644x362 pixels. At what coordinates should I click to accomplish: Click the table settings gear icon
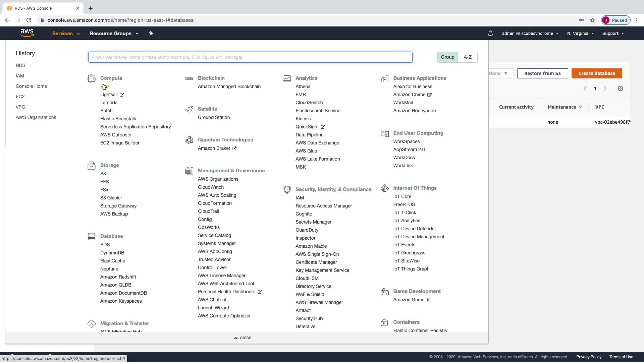pyautogui.click(x=620, y=88)
